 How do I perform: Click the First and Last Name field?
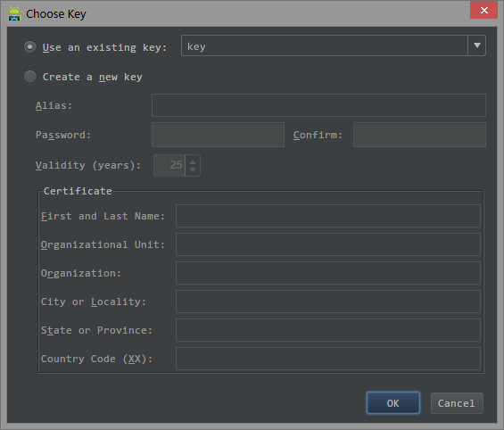tap(328, 216)
